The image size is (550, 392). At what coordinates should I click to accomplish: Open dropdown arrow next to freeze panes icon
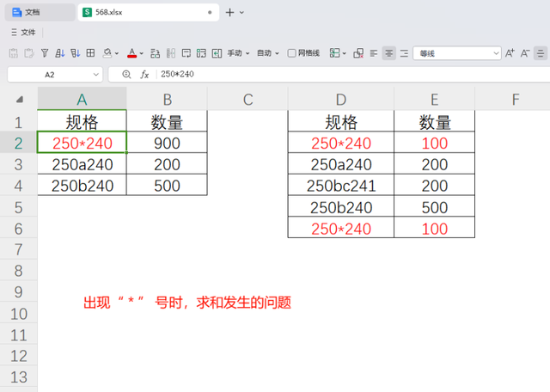(x=344, y=53)
